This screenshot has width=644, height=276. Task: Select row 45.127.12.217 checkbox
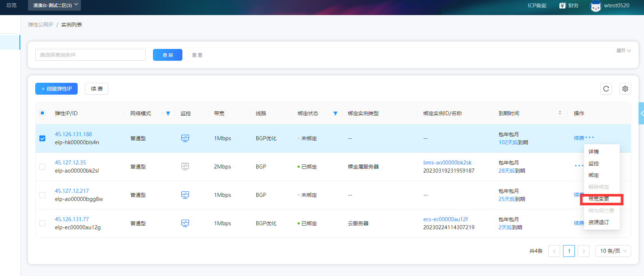[x=42, y=195]
